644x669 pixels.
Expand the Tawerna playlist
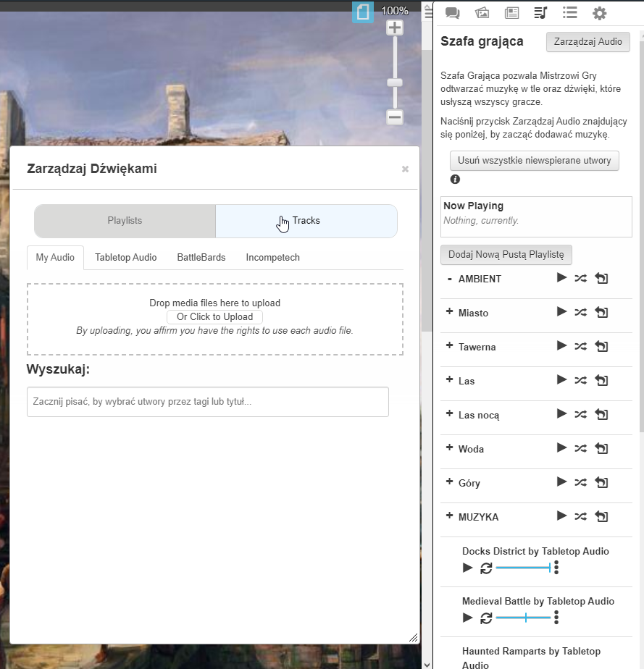(449, 345)
